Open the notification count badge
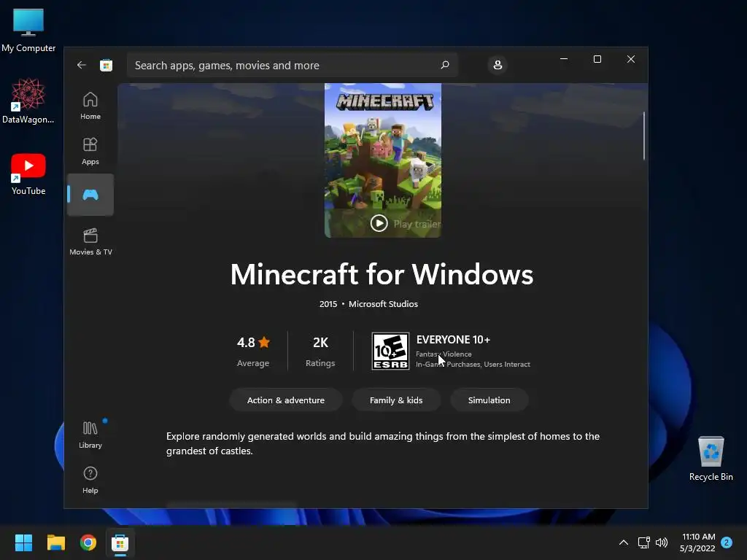 tap(727, 542)
